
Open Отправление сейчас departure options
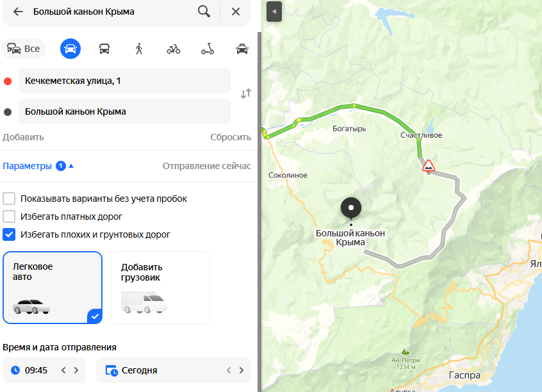pos(207,166)
